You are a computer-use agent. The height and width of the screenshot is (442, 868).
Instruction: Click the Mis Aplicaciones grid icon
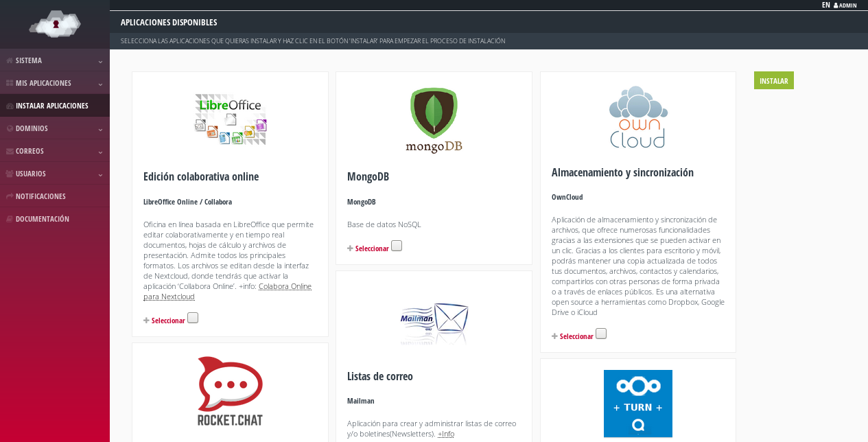10,83
